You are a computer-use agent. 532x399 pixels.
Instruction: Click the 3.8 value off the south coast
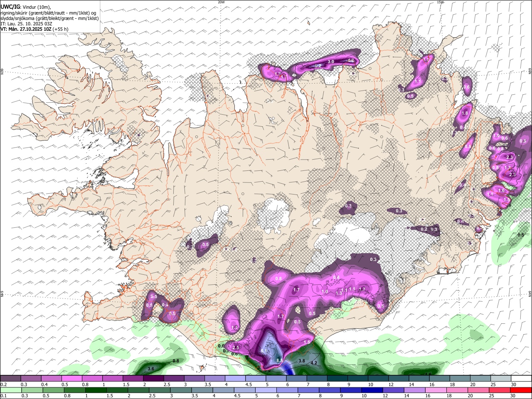point(302,361)
